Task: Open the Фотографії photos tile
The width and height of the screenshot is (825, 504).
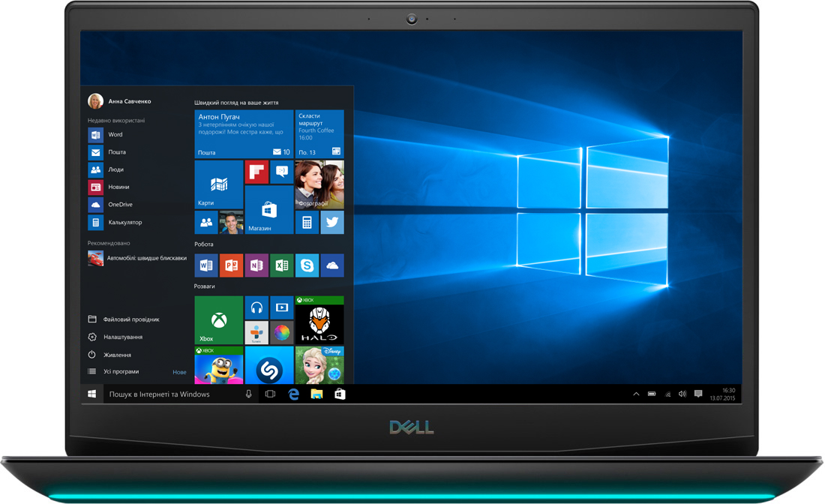Action: point(319,184)
